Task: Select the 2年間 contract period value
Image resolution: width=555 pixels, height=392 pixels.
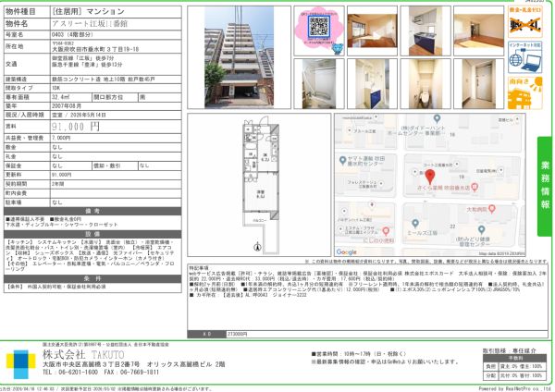Action: [x=58, y=184]
